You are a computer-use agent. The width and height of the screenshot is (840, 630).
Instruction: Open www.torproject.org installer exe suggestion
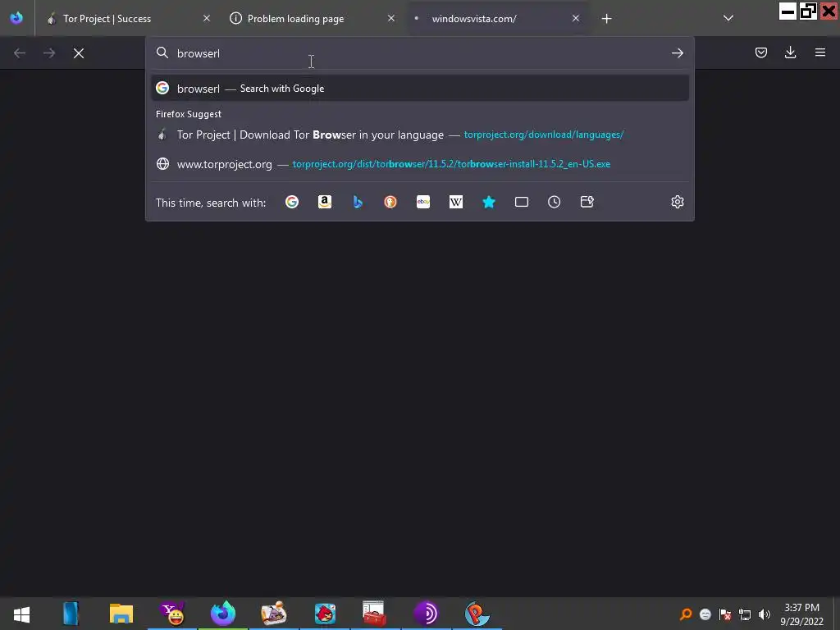point(419,164)
